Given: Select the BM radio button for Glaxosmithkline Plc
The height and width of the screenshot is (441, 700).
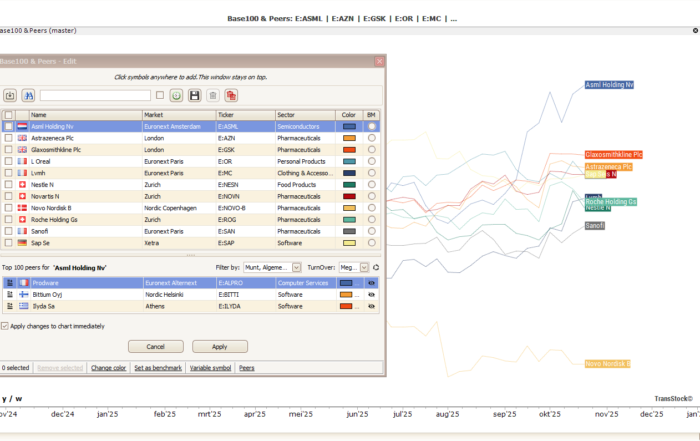Looking at the screenshot, I should [371, 150].
